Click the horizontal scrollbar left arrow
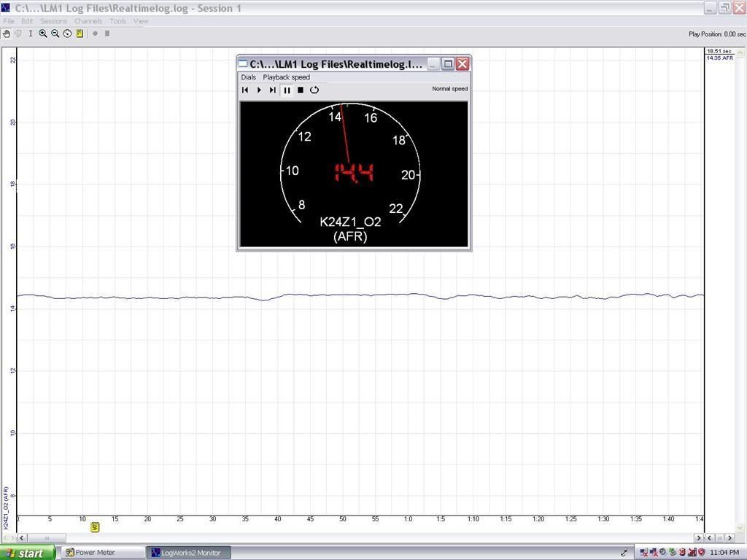 coord(22,538)
